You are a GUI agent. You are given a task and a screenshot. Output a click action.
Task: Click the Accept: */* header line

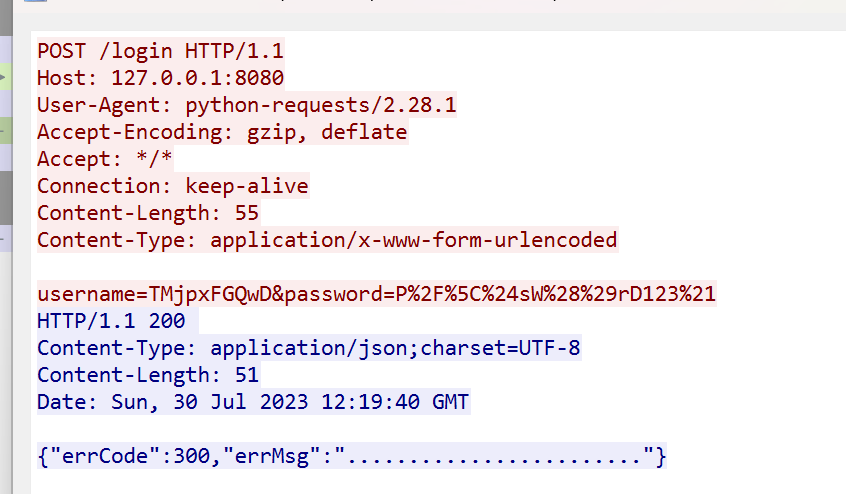(92, 158)
